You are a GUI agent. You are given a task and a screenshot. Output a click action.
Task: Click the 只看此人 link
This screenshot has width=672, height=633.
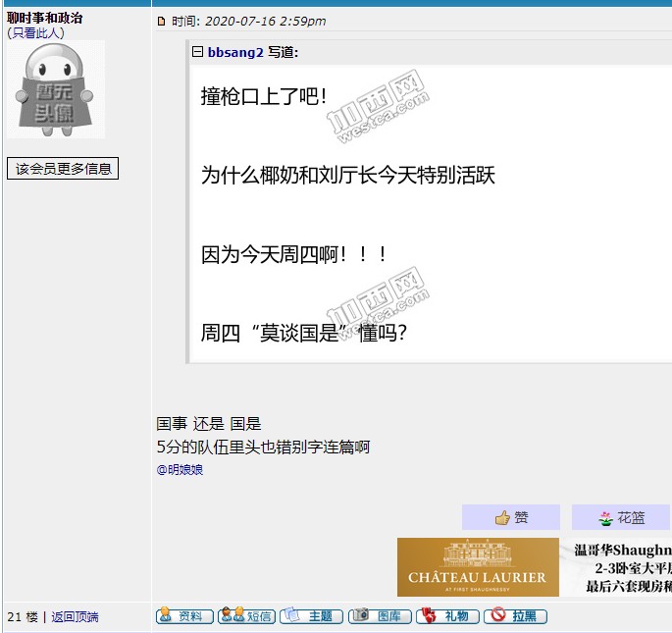(x=35, y=32)
